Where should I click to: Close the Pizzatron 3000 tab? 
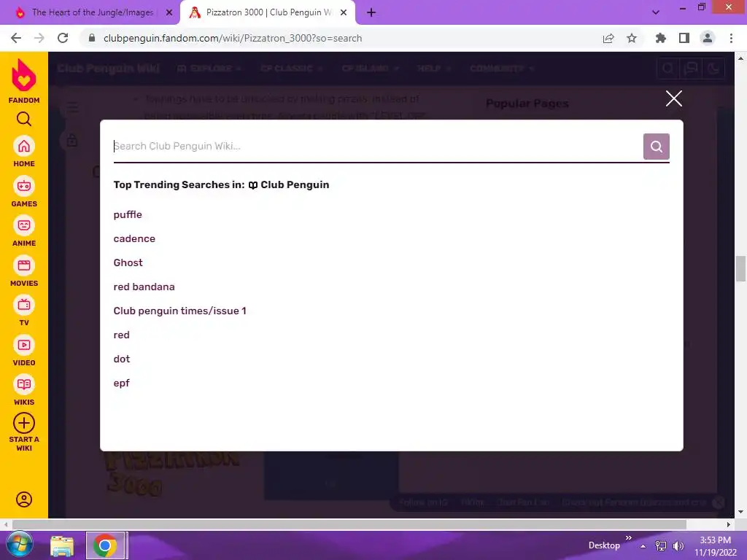click(x=344, y=13)
